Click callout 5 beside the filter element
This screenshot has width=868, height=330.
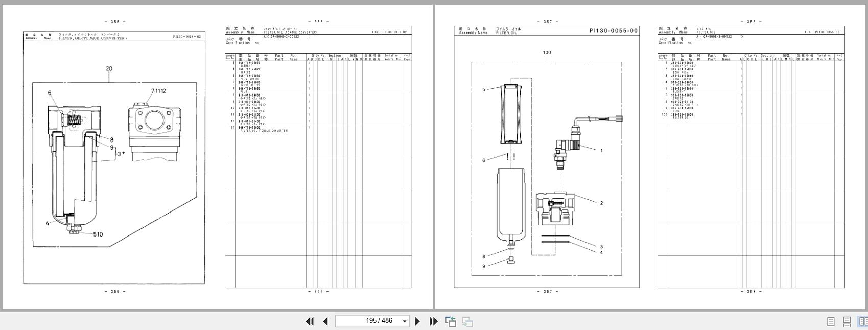click(x=484, y=89)
